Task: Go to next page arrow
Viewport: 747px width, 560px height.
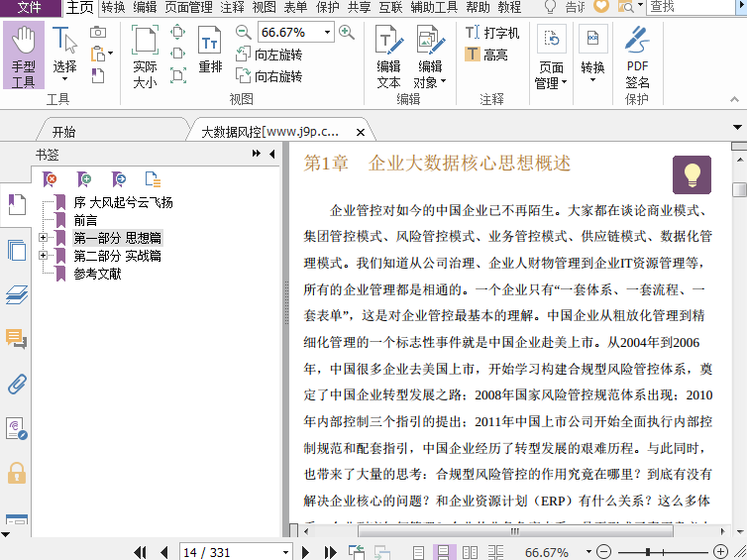Action: 305,552
